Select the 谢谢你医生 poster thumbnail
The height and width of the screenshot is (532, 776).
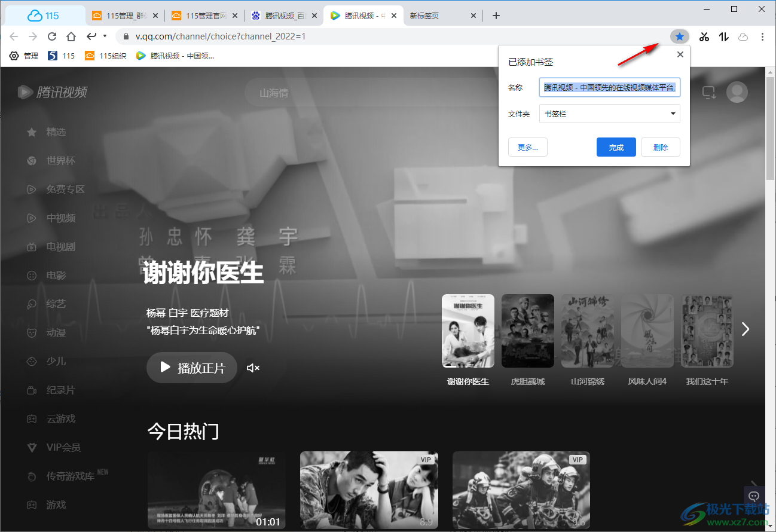point(468,331)
